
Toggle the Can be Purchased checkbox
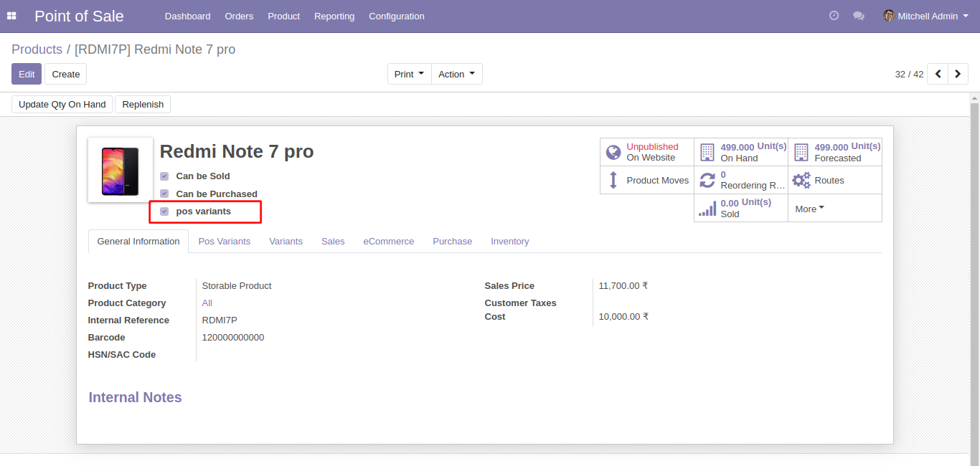[164, 194]
